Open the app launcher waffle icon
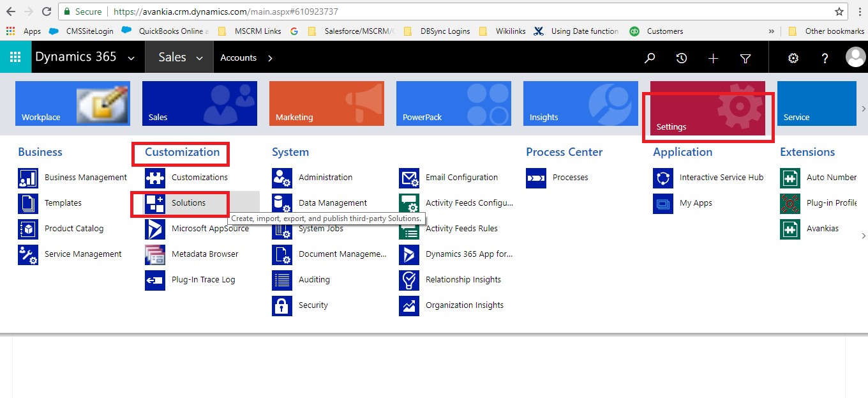 coord(15,57)
